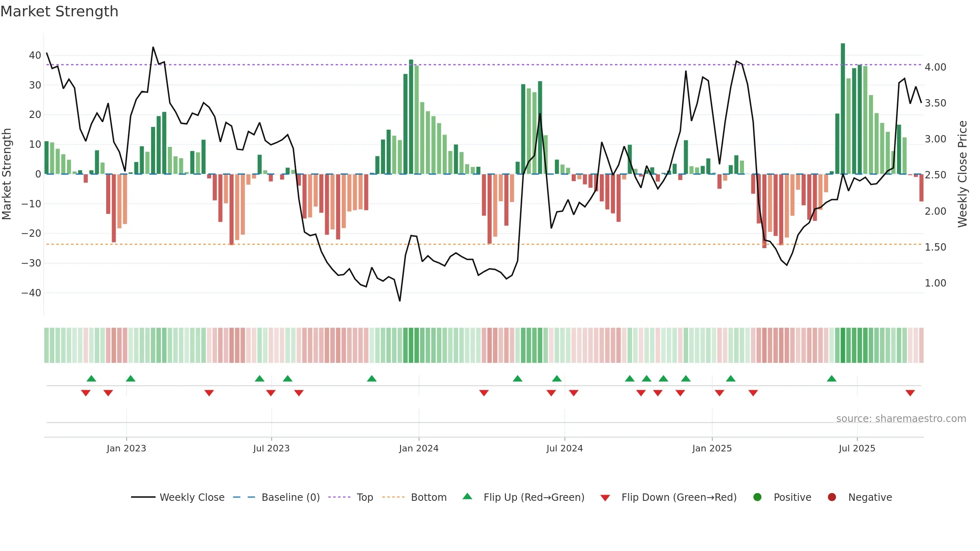Click the '2.50' price tick on right axis
This screenshot has height=551, width=980.
point(935,175)
